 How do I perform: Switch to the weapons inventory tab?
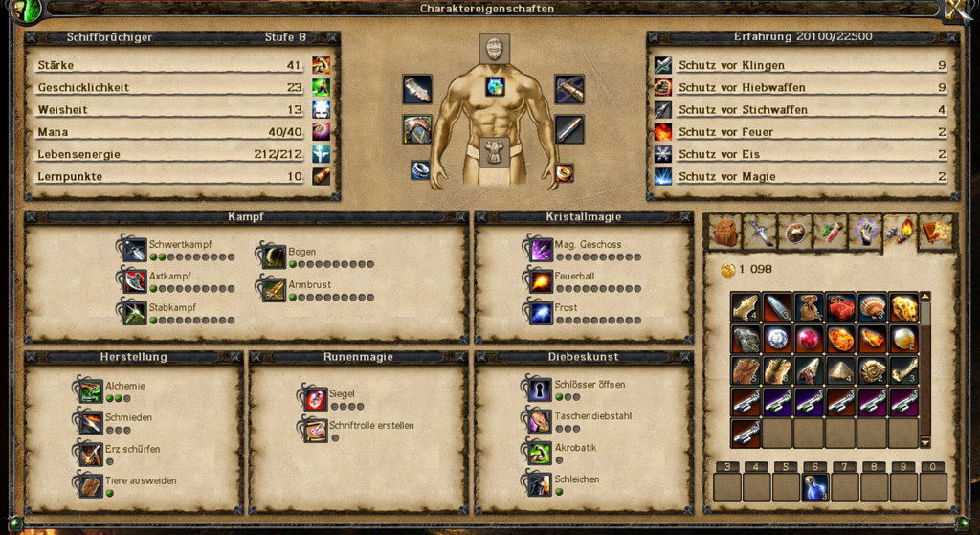[x=760, y=233]
